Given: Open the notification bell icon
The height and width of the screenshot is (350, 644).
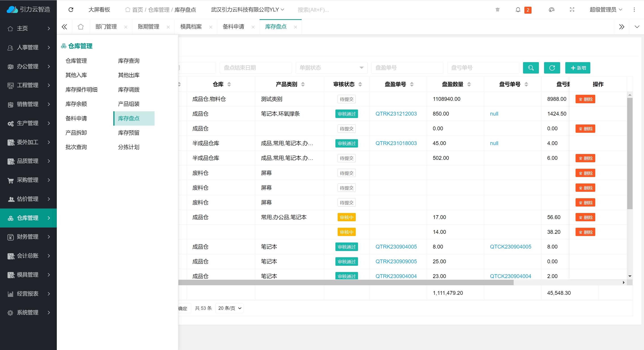Looking at the screenshot, I should [x=518, y=10].
